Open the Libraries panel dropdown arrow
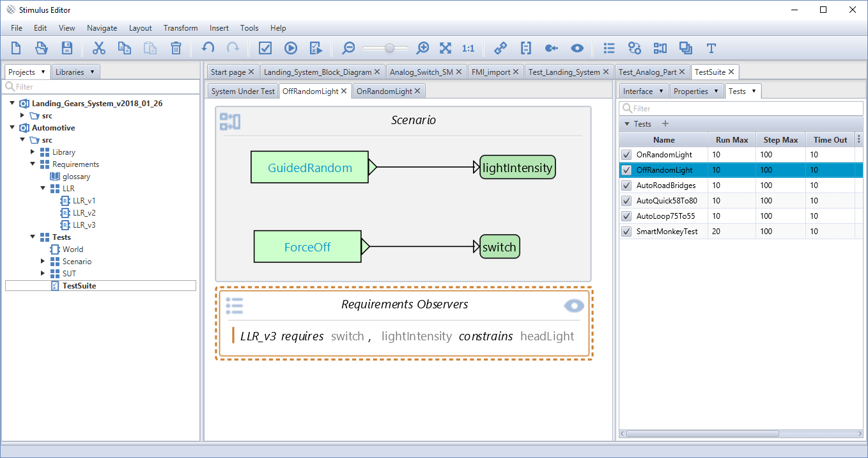The width and height of the screenshot is (868, 458). [93, 72]
